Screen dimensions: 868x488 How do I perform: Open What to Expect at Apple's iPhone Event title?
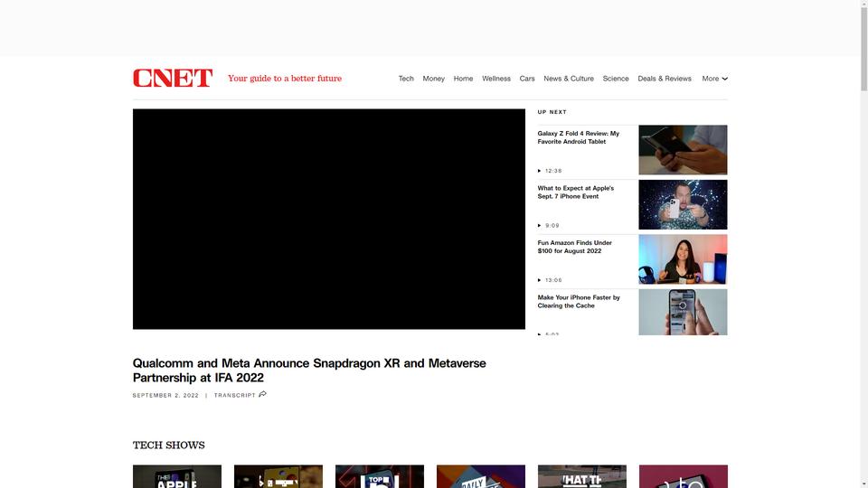pos(576,192)
